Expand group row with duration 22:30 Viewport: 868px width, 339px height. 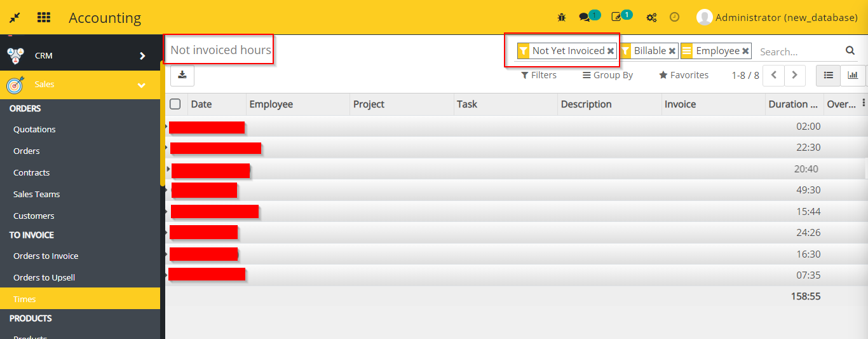[x=516, y=148]
